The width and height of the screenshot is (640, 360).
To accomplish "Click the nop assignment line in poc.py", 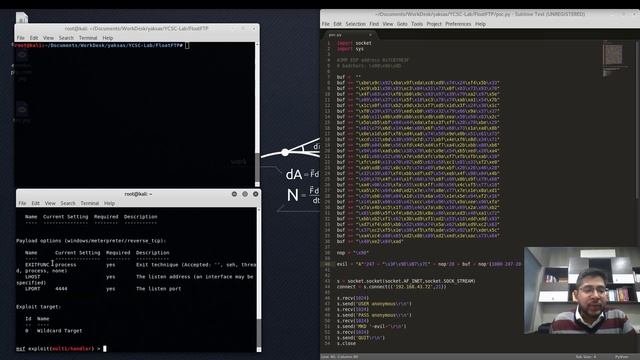I will click(353, 253).
